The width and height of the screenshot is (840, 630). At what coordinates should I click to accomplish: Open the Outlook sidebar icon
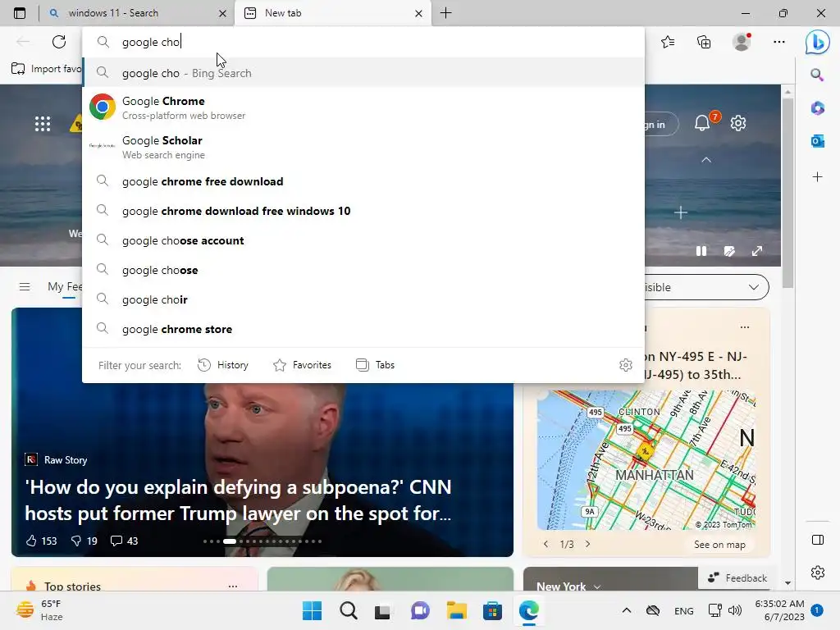pyautogui.click(x=817, y=141)
